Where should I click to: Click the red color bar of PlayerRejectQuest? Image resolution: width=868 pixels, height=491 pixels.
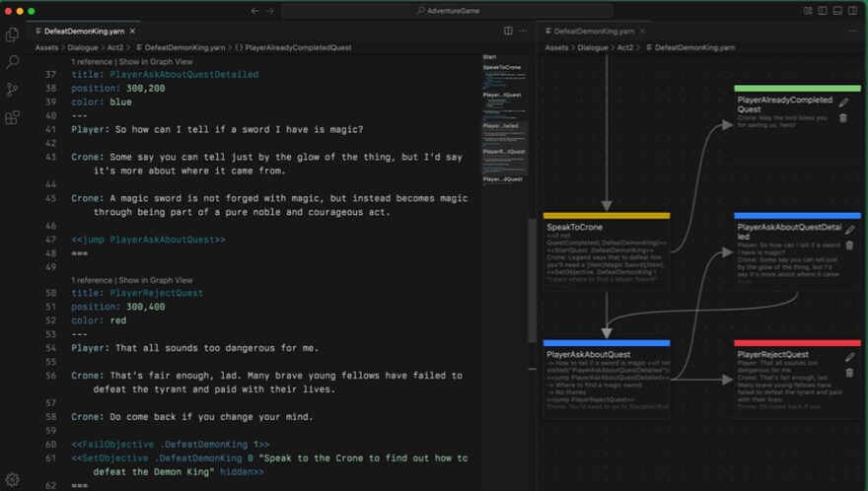(x=797, y=343)
